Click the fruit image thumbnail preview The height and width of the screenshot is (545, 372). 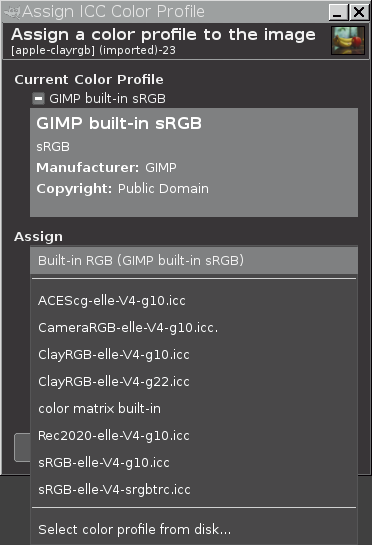pos(348,41)
